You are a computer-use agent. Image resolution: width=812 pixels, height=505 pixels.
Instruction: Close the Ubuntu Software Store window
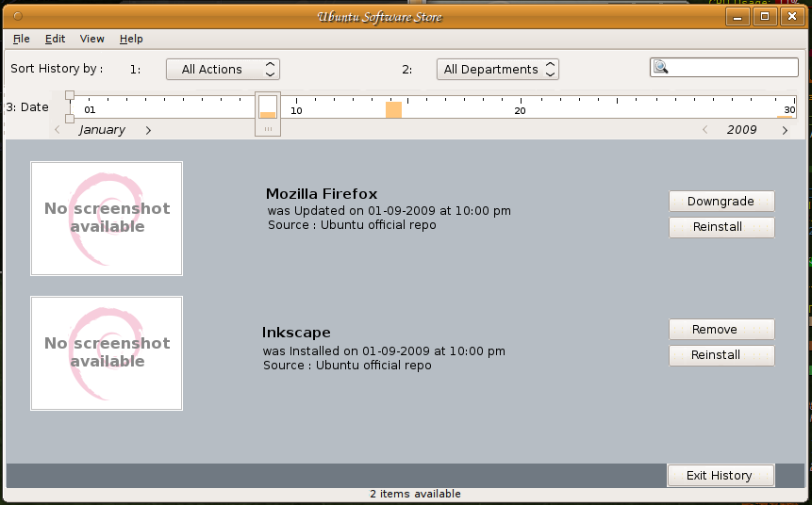point(792,17)
